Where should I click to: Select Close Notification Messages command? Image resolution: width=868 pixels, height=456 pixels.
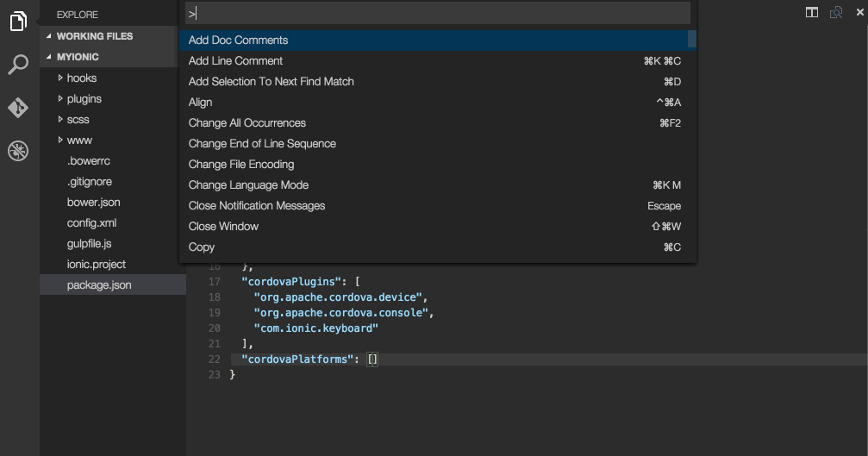(257, 206)
